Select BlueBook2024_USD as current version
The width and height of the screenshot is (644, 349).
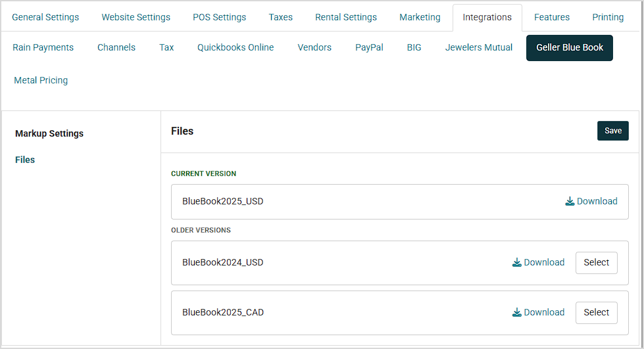[597, 262]
